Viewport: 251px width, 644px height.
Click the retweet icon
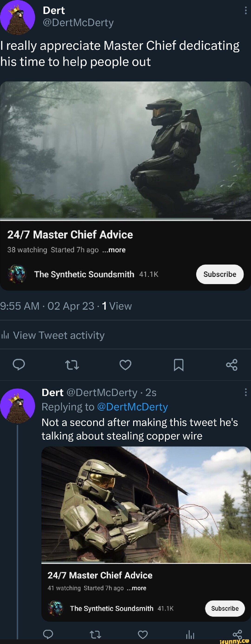pyautogui.click(x=73, y=365)
